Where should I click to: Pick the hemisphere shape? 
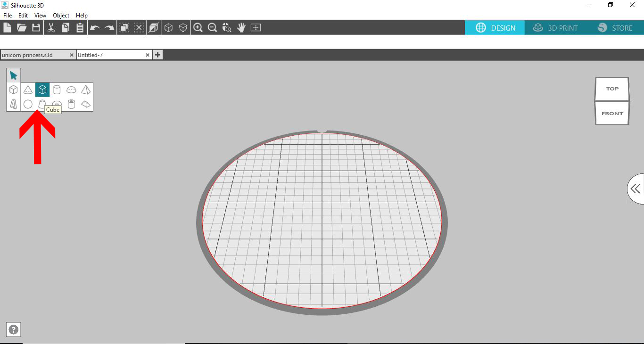coord(71,90)
